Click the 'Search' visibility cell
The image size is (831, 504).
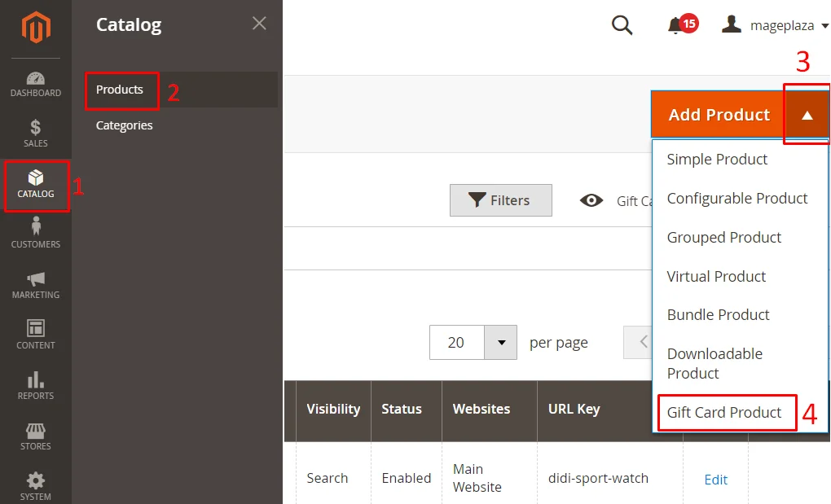click(328, 478)
